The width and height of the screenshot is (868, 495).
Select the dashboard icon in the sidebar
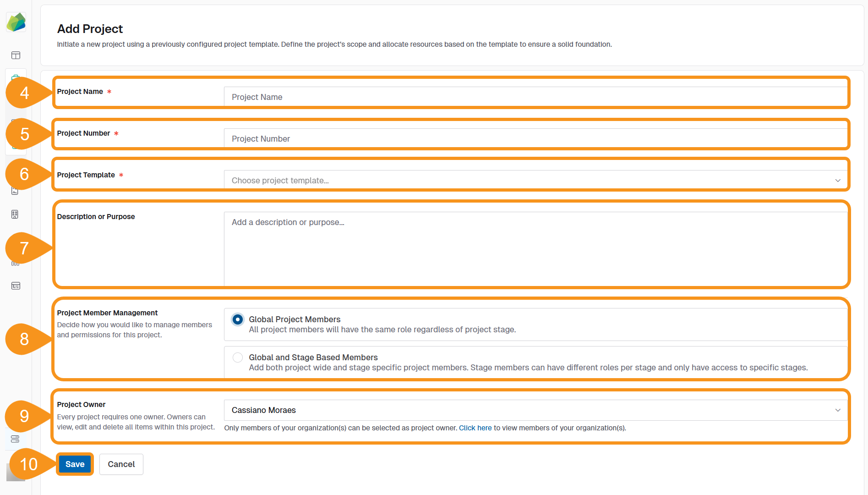point(16,55)
